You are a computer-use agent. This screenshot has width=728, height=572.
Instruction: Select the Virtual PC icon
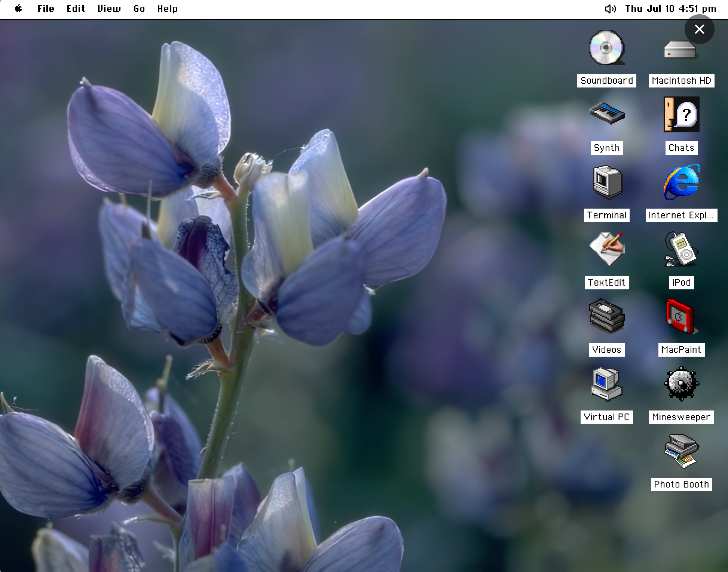[606, 384]
